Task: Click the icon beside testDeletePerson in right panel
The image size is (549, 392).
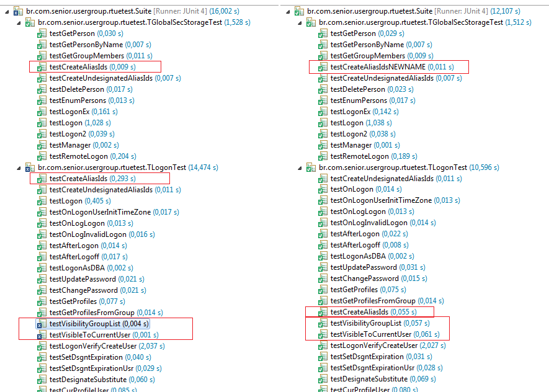Action: (x=323, y=89)
